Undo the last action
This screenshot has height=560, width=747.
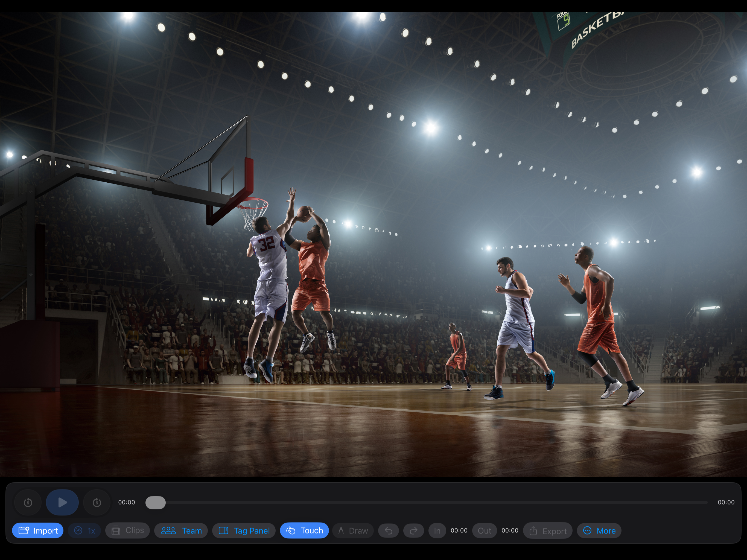coord(388,530)
